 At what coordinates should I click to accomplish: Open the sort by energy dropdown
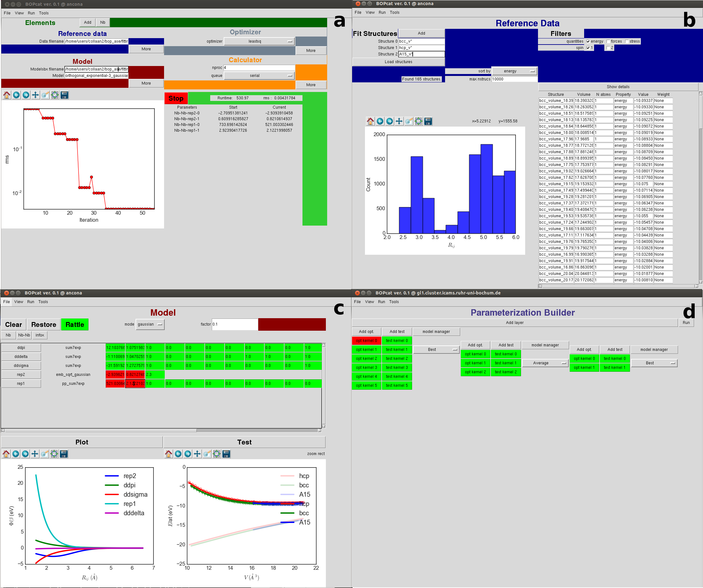pyautogui.click(x=514, y=71)
